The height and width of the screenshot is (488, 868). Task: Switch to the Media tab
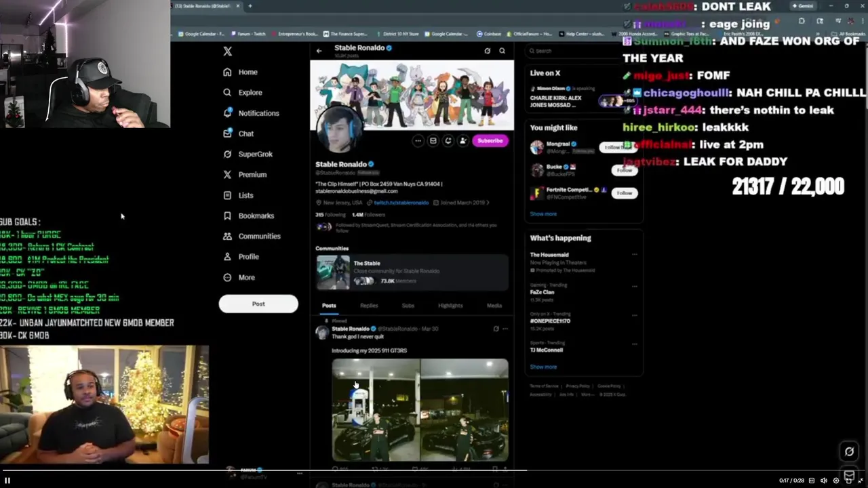(x=494, y=306)
